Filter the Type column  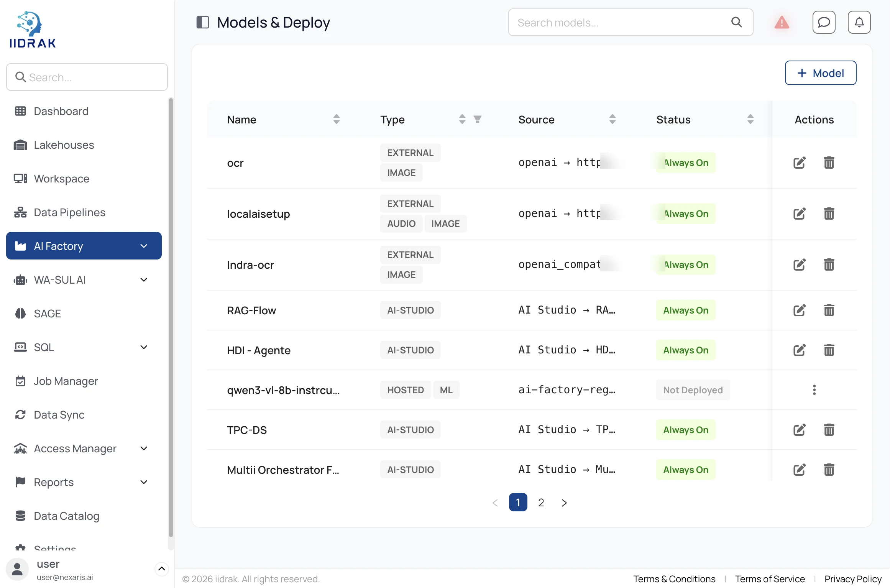click(477, 119)
